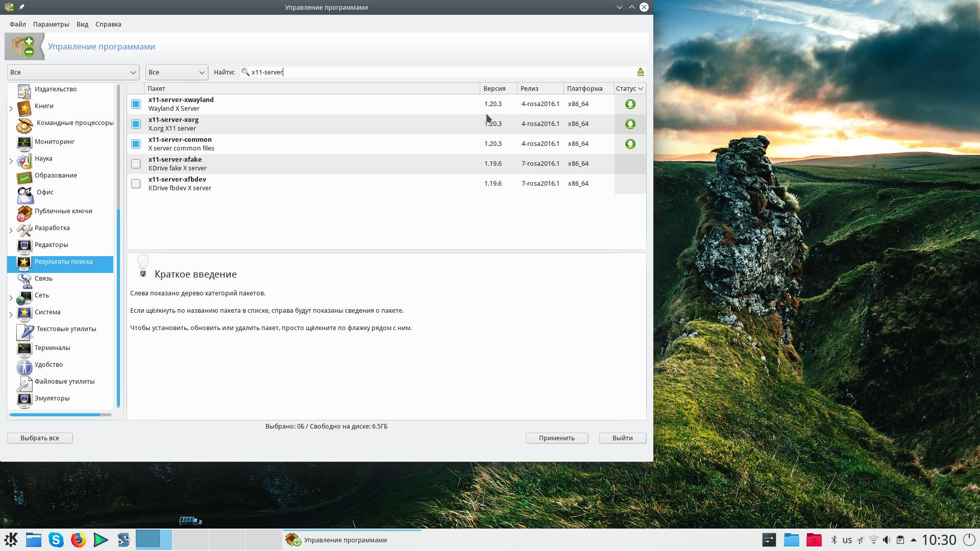Screen dimensions: 980x551
Task: Enable the x11-server-xfbdev package checkbox
Action: point(136,184)
